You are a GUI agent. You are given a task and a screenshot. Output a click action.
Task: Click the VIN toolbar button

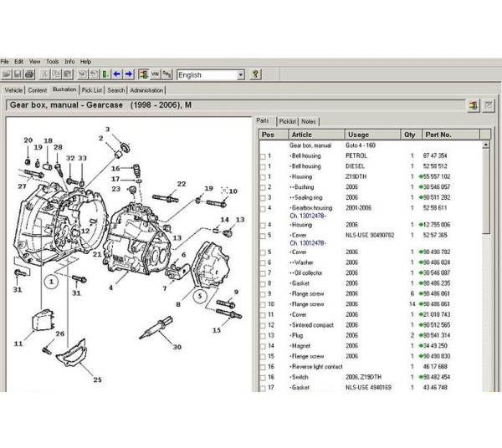[156, 74]
